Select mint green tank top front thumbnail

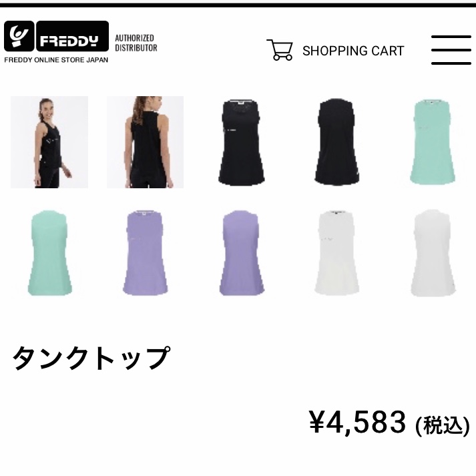coord(433,142)
